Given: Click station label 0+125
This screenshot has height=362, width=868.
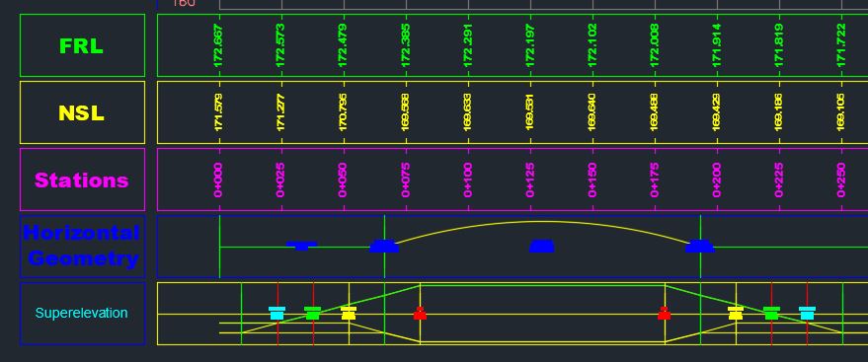Looking at the screenshot, I should pyautogui.click(x=529, y=180).
